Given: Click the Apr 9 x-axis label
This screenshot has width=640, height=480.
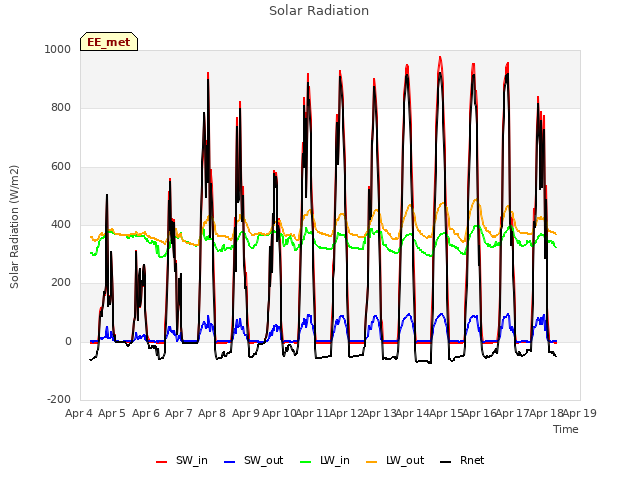Looking at the screenshot, I should point(246,413).
